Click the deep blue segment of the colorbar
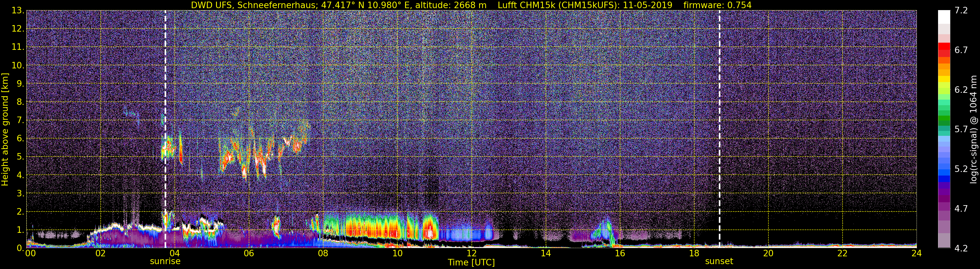The image size is (980, 269). [x=944, y=178]
